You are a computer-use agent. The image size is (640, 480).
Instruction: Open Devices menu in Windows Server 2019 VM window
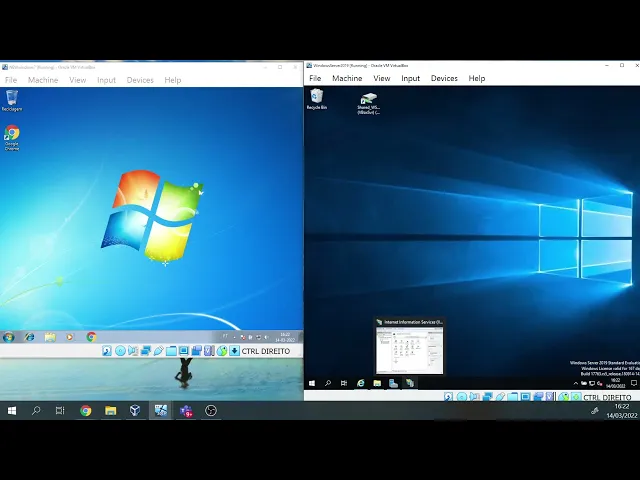click(x=444, y=78)
